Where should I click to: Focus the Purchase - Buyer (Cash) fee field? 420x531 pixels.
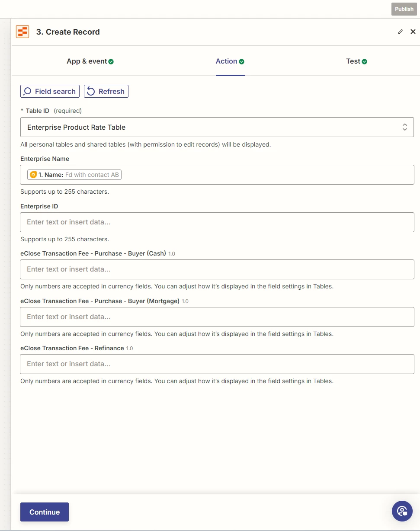click(217, 269)
